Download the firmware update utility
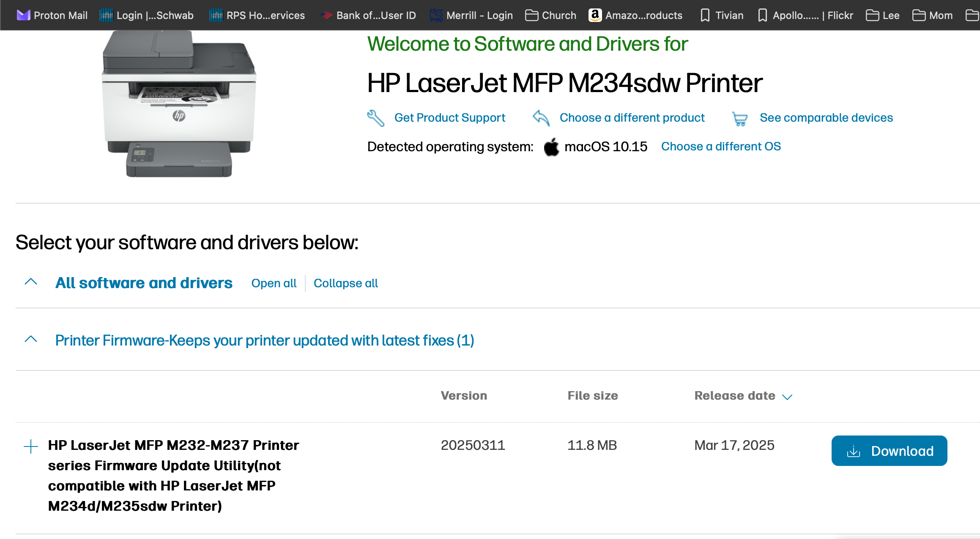 click(x=889, y=451)
